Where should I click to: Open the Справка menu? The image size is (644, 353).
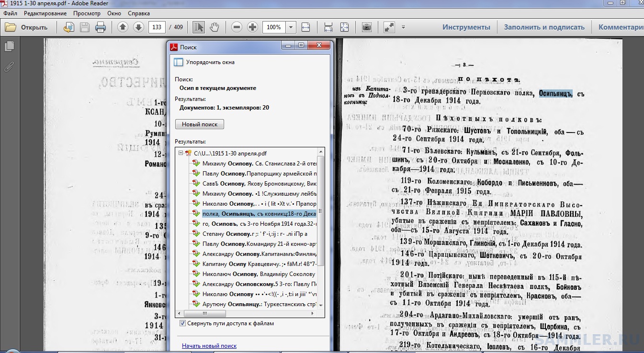(x=139, y=13)
